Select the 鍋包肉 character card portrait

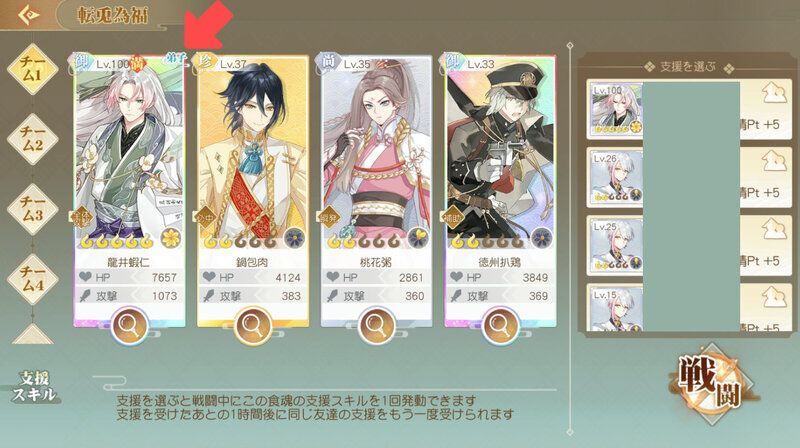(253, 153)
